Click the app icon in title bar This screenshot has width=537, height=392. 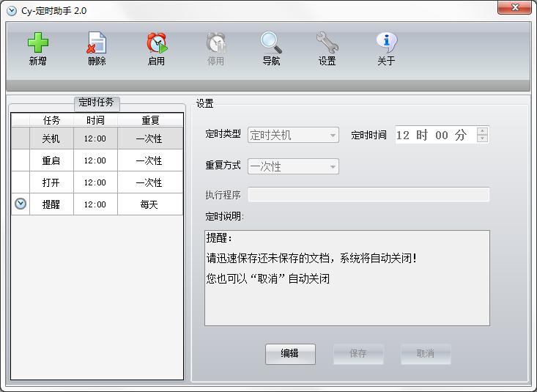11,10
